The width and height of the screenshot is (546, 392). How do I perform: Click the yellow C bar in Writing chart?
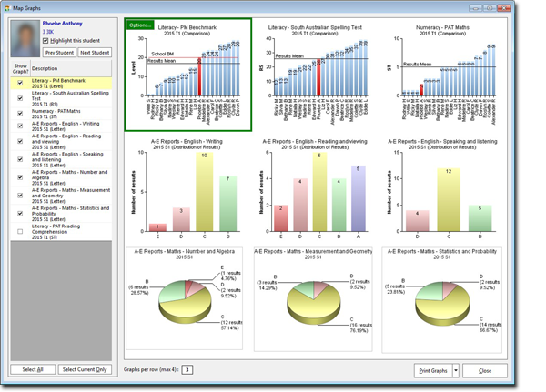pyautogui.click(x=205, y=192)
